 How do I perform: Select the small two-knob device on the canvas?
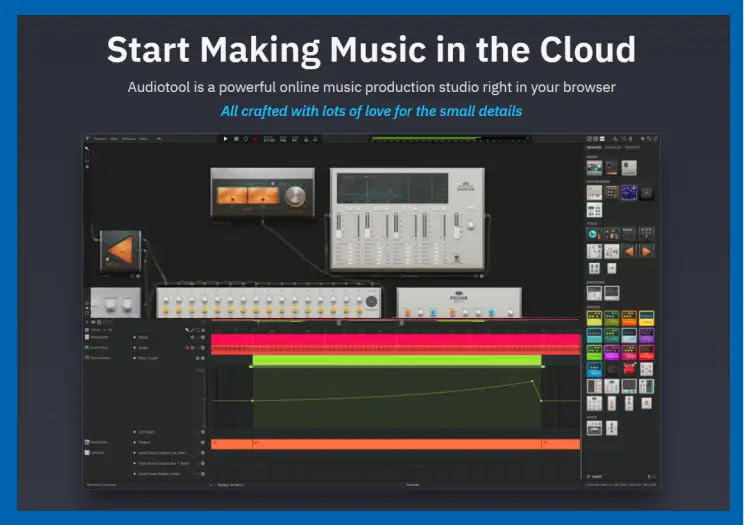[116, 302]
